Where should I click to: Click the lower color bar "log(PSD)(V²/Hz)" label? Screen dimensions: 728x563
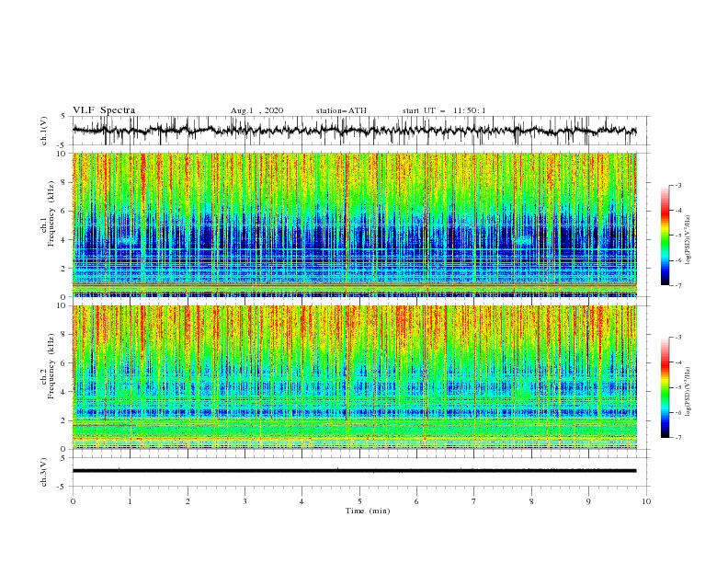click(688, 392)
